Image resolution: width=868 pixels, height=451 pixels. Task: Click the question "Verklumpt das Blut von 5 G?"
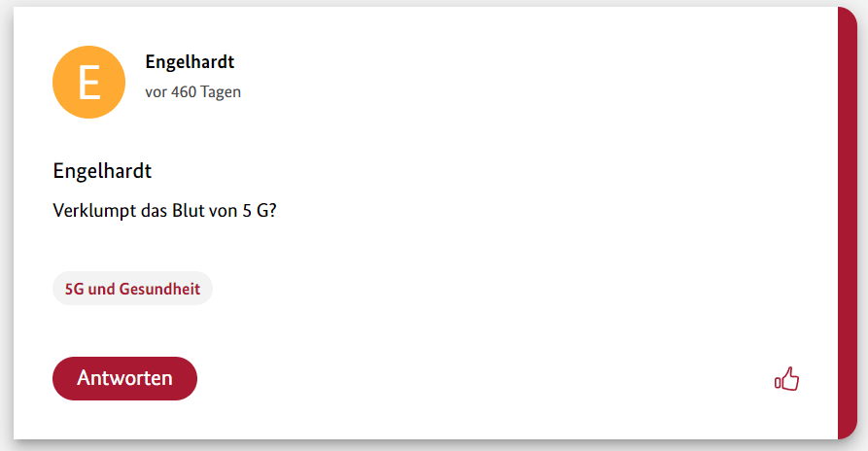pos(164,210)
